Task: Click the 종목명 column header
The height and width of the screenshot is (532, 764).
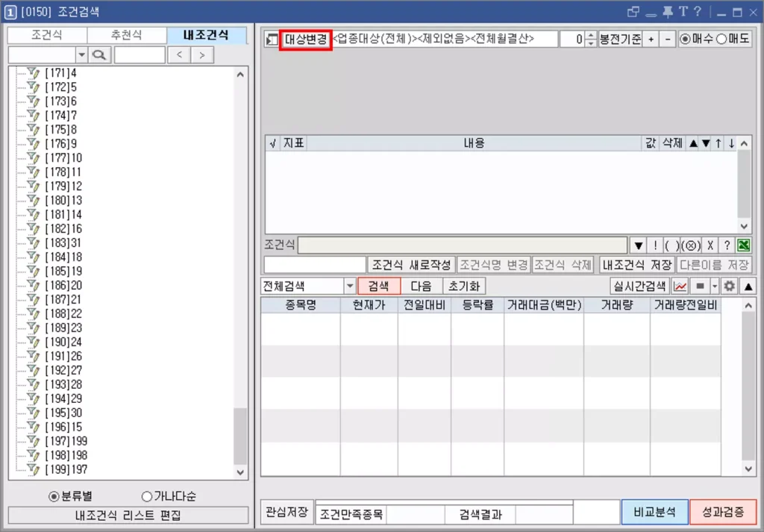Action: click(301, 305)
